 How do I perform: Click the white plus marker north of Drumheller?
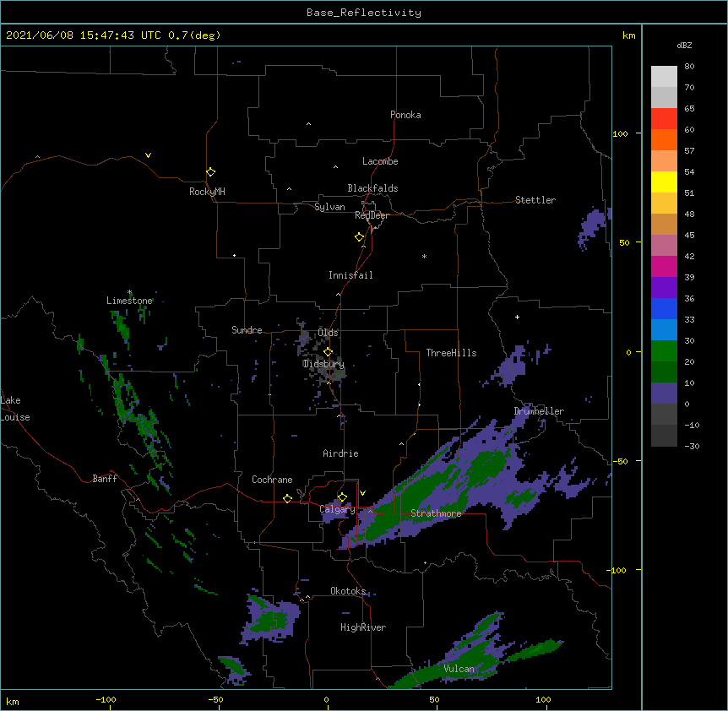pos(517,317)
